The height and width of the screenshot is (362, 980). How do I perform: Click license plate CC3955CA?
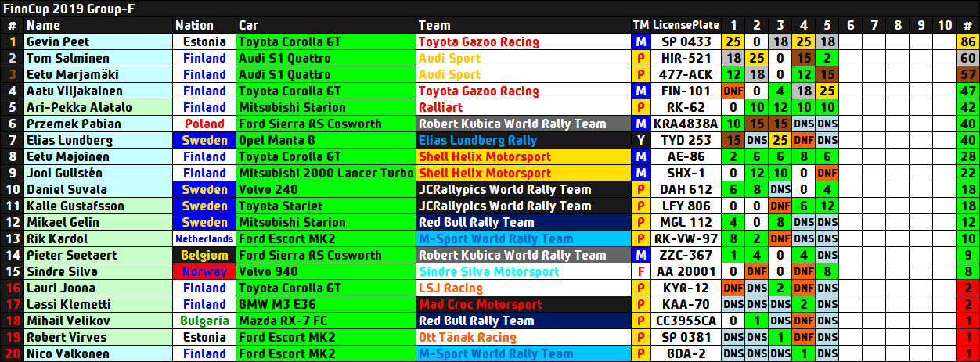(686, 321)
